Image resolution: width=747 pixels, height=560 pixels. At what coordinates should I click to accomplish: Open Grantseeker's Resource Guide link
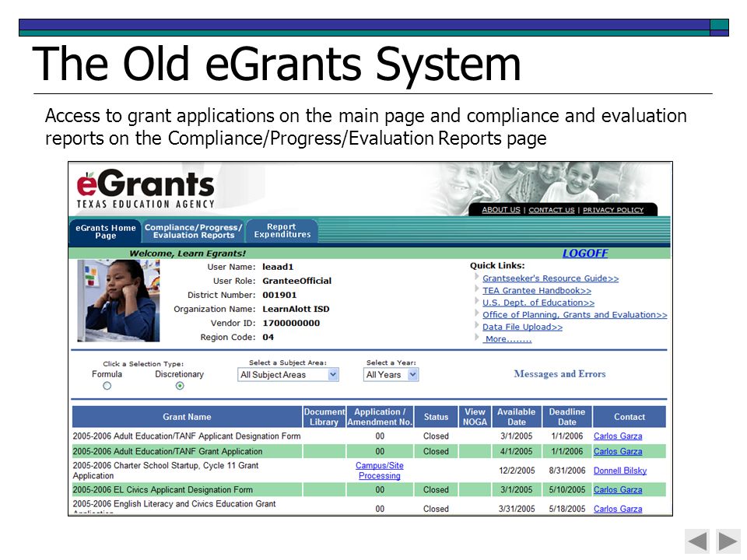[550, 278]
